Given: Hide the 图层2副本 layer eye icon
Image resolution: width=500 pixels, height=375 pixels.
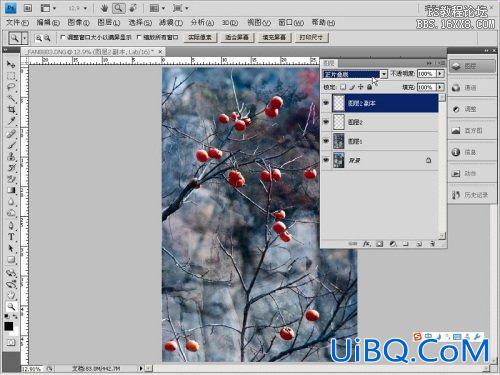Looking at the screenshot, I should coord(326,103).
